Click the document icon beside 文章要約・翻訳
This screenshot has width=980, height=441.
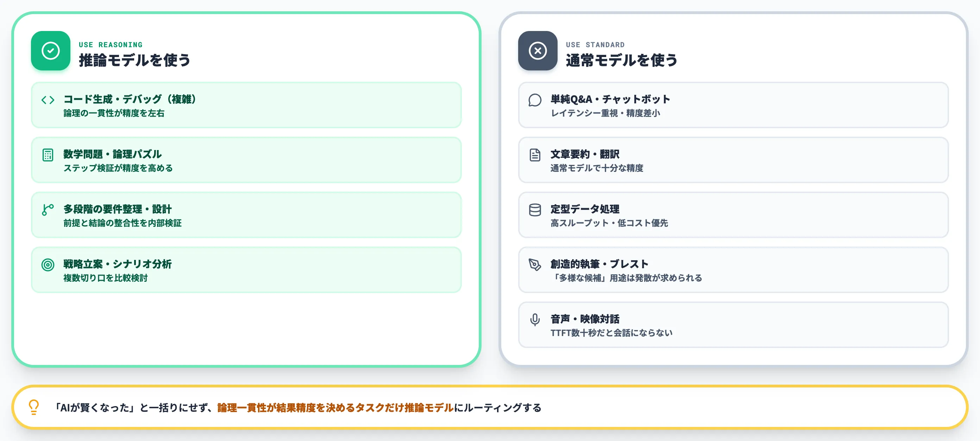click(x=535, y=155)
